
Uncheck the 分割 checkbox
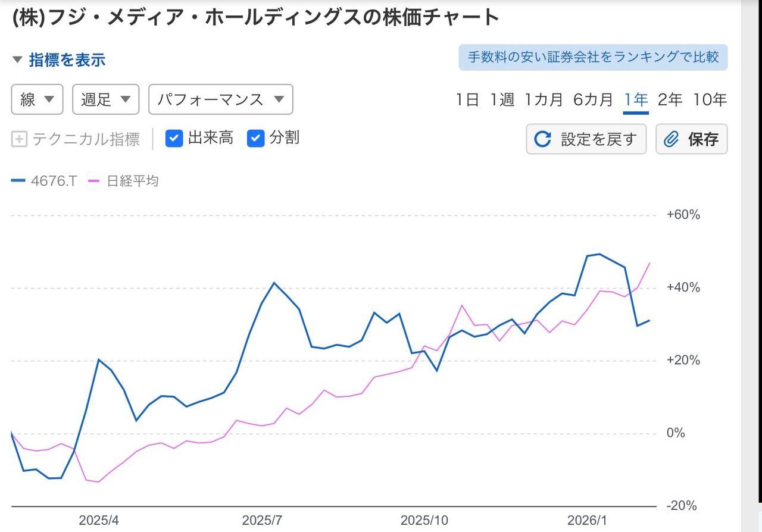tap(256, 139)
